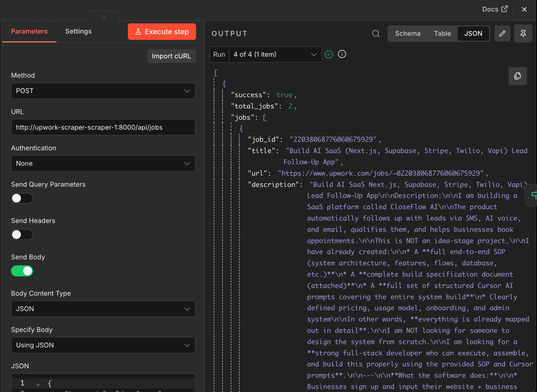Pin the output data with pin icon
The height and width of the screenshot is (392, 537).
click(x=523, y=34)
